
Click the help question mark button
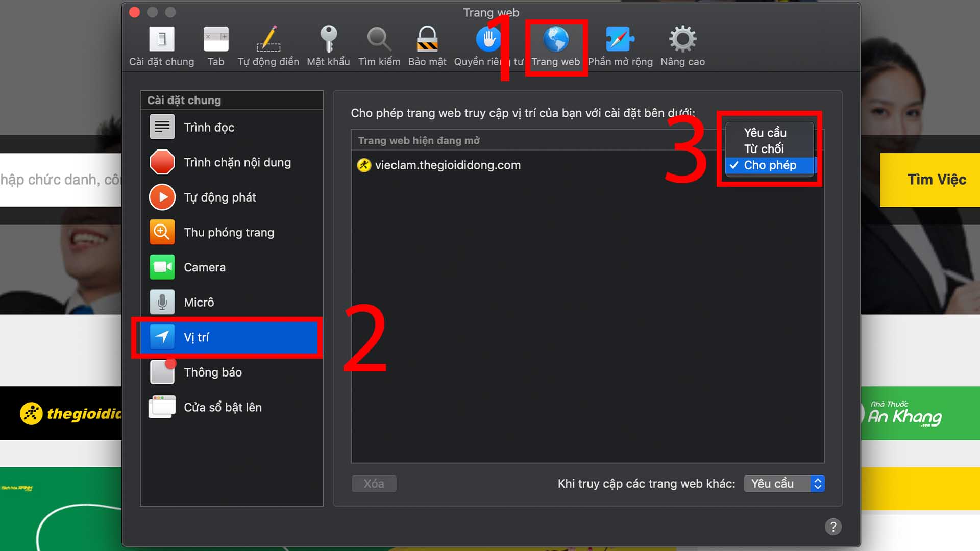coord(834,527)
